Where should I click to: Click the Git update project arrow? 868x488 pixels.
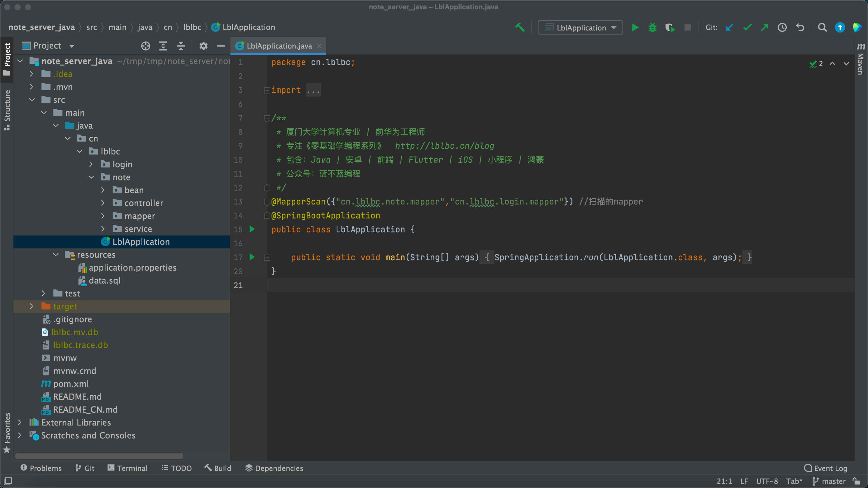point(730,27)
